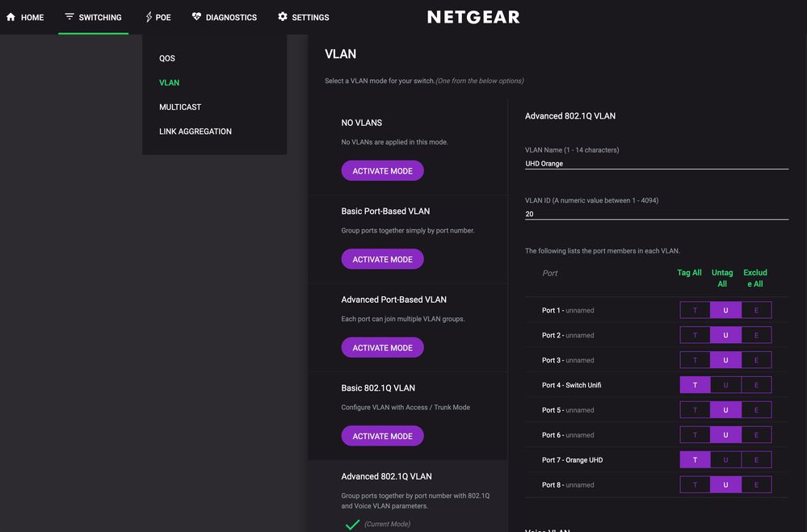Viewport: 807px width, 532px height.
Task: Click the PoE lightning bolt icon
Action: click(149, 17)
